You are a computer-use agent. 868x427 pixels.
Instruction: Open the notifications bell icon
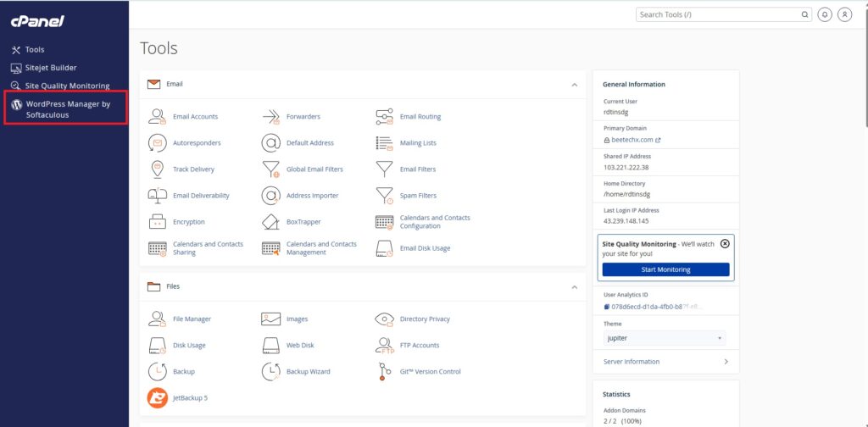[x=825, y=15]
